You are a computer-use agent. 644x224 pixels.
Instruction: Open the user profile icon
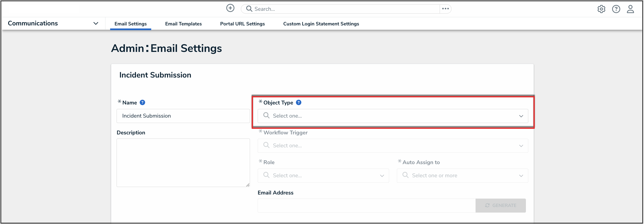coord(630,9)
